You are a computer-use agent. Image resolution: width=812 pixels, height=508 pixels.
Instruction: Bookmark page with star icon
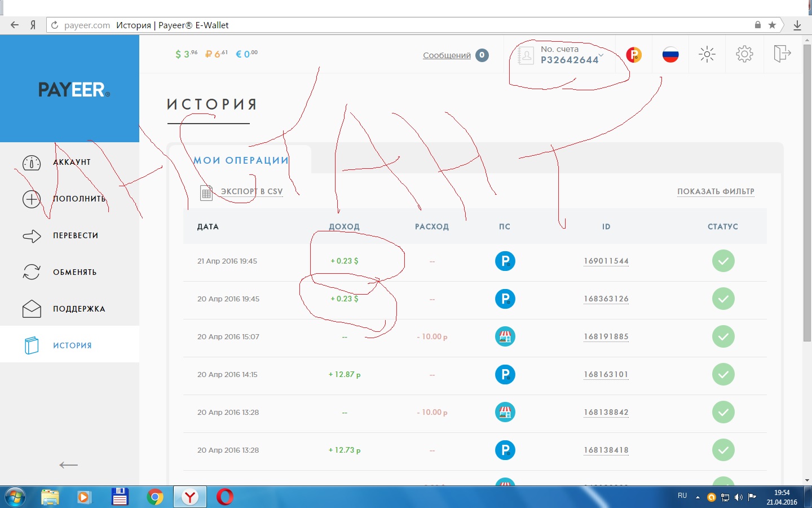pyautogui.click(x=773, y=25)
